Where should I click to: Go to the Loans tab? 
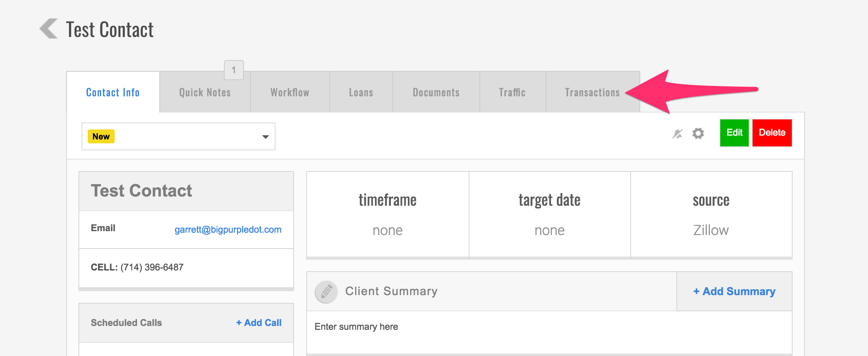361,93
